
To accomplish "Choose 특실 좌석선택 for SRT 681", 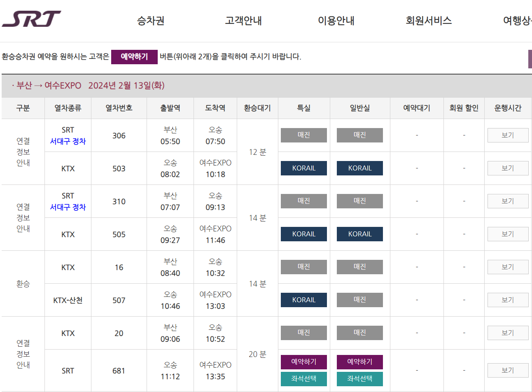I will pos(304,379).
